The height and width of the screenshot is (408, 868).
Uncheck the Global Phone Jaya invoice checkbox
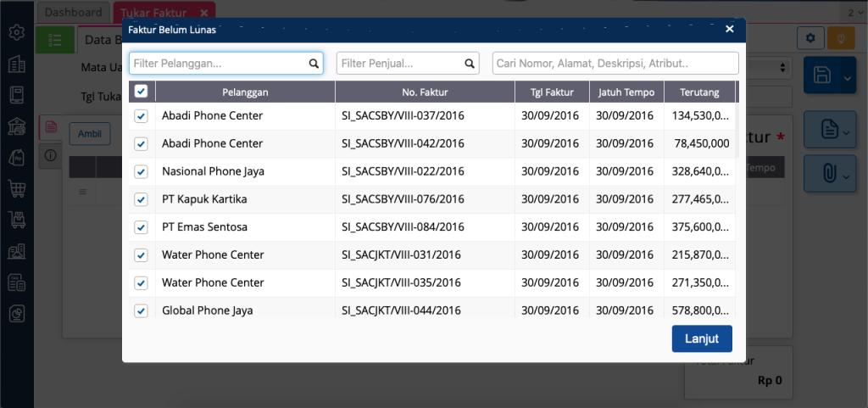coord(142,310)
